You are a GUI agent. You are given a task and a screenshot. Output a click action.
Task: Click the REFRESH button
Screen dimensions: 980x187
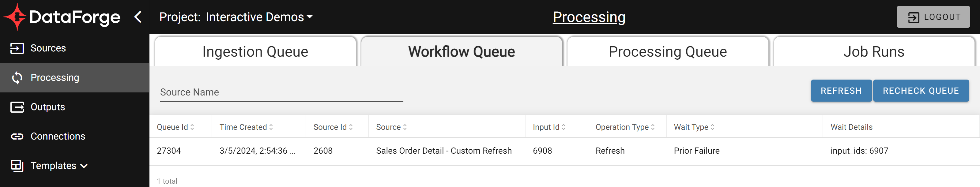[x=841, y=91]
